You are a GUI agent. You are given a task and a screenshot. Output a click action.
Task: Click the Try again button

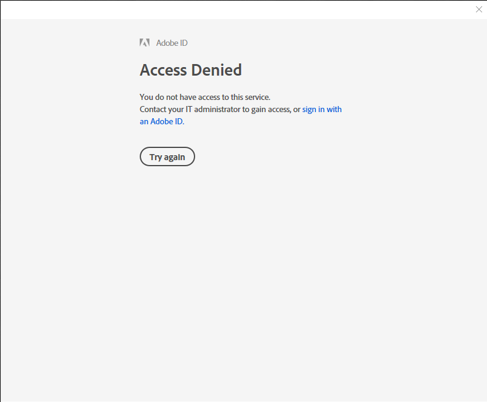[167, 157]
